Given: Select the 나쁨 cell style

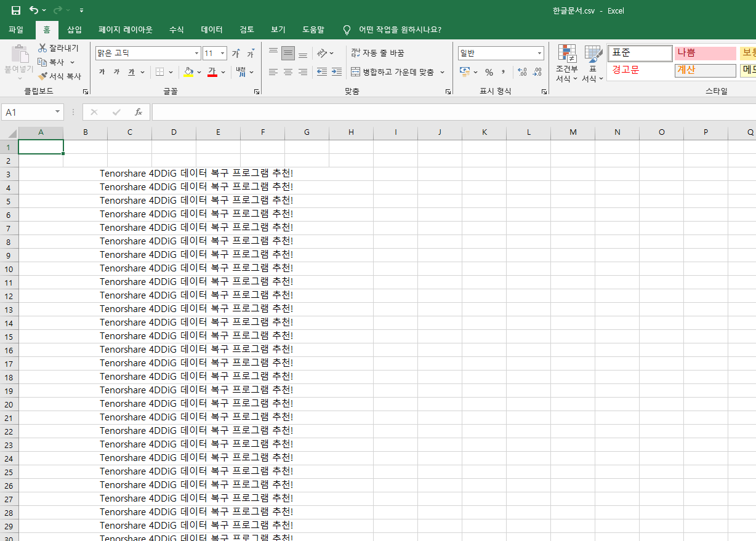Looking at the screenshot, I should (x=706, y=54).
